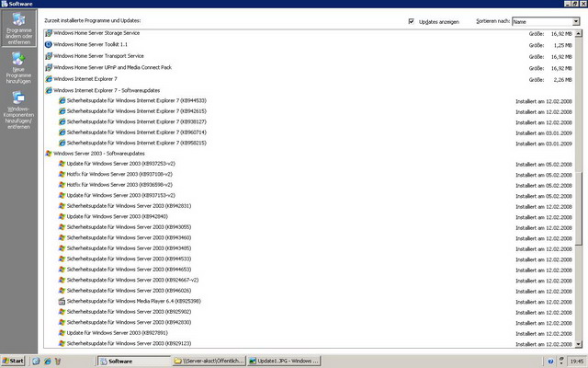Click the 'Internet Explorer 7 - Softwareupdates' group icon
Screen dimensions: 588x368
coord(49,90)
